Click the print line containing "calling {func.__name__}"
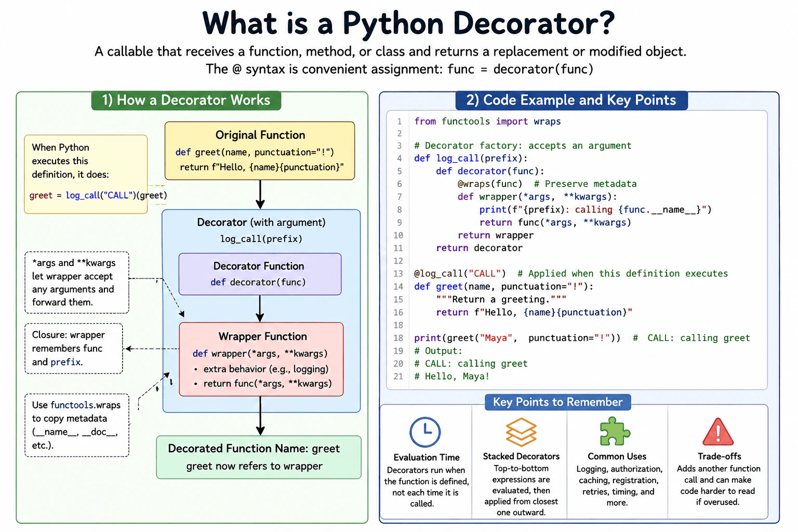This screenshot has width=798, height=532. 595,210
